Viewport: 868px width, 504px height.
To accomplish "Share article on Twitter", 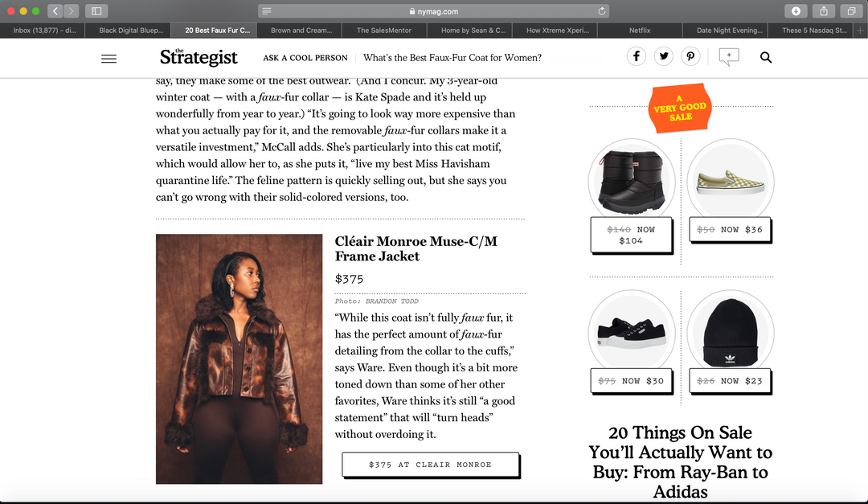I will [x=664, y=56].
